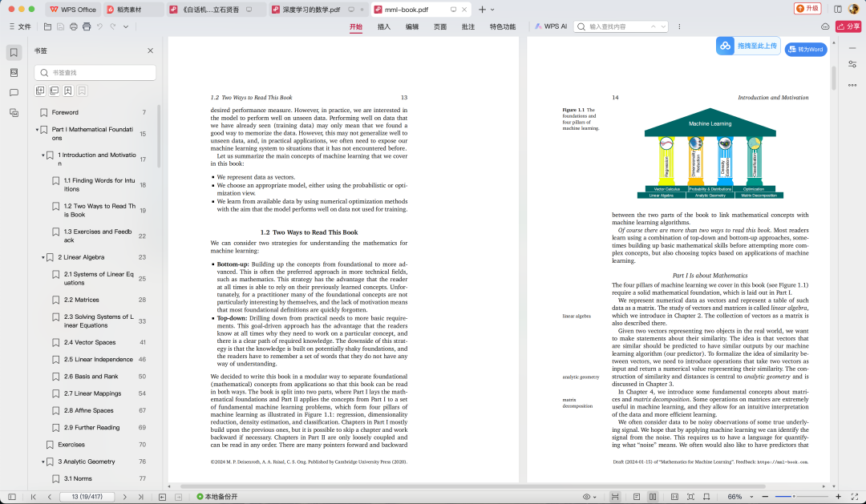Viewport: 866px width, 504px height.
Task: Open WPS AI assistant
Action: (x=551, y=26)
